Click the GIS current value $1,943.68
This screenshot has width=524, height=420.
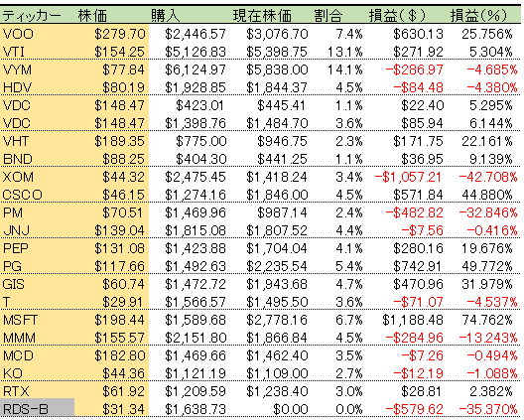(x=277, y=284)
